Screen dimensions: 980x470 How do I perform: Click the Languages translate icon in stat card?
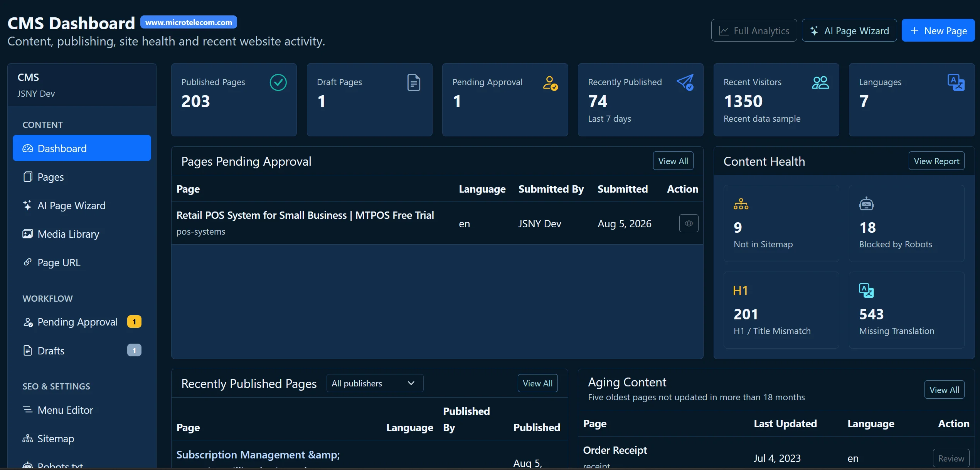pyautogui.click(x=956, y=82)
